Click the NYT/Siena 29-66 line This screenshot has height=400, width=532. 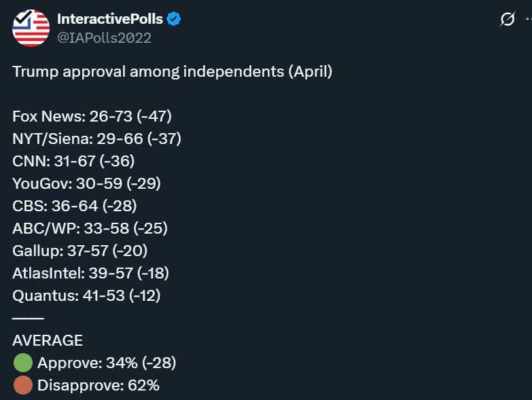[x=96, y=139]
